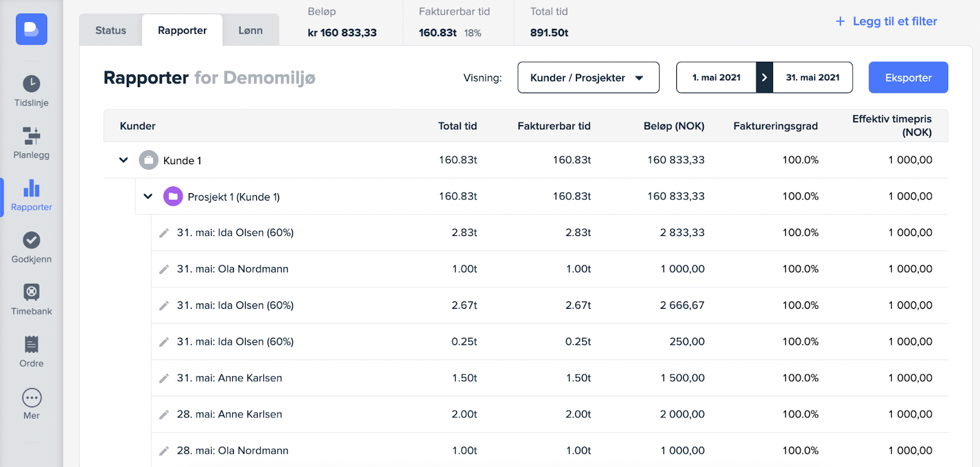This screenshot has width=980, height=467.
Task: Click Fakturerbar tid summary 160.83t
Action: tap(438, 32)
